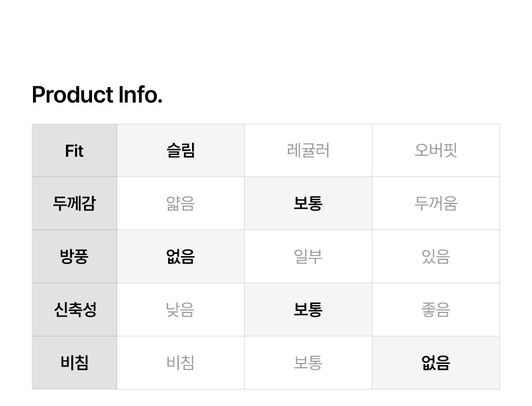Click the Product Info. heading
The image size is (532, 406).
coord(97,95)
